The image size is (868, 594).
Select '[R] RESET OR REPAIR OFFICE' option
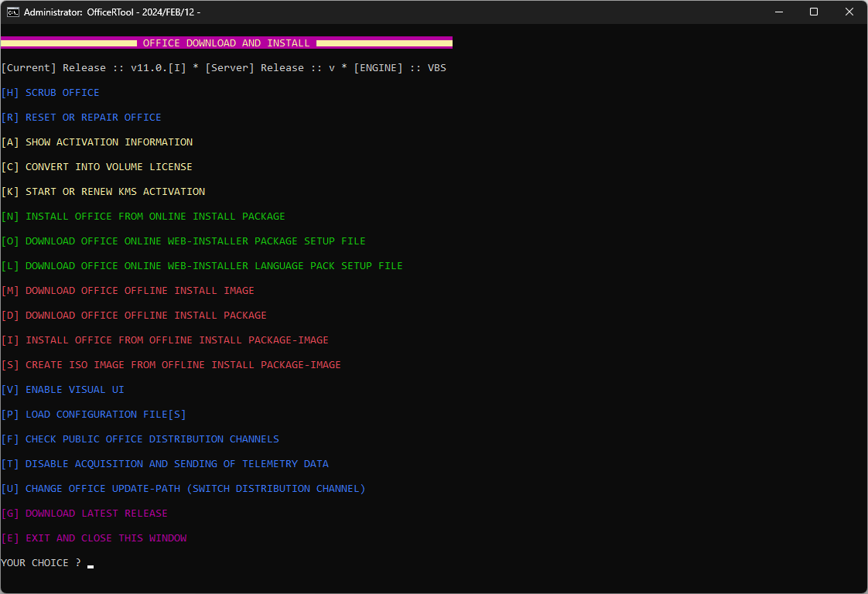click(x=81, y=118)
